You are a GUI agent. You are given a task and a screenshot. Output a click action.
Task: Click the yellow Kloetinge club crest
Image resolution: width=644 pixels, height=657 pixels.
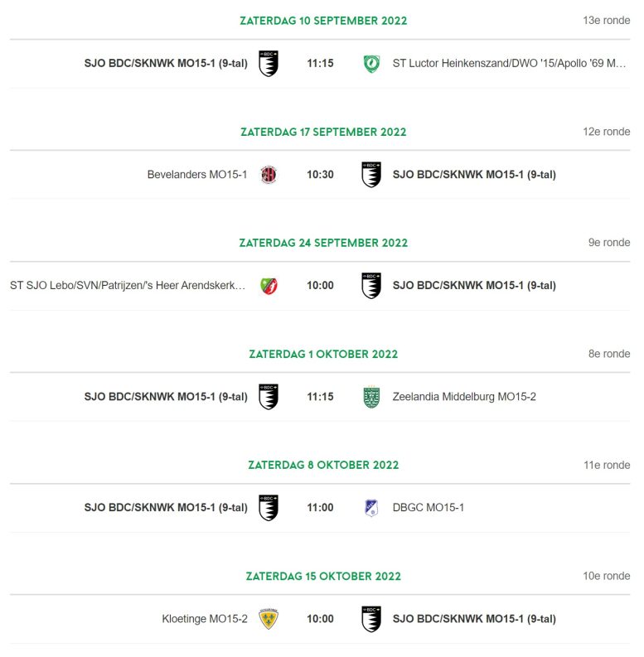[x=269, y=619]
